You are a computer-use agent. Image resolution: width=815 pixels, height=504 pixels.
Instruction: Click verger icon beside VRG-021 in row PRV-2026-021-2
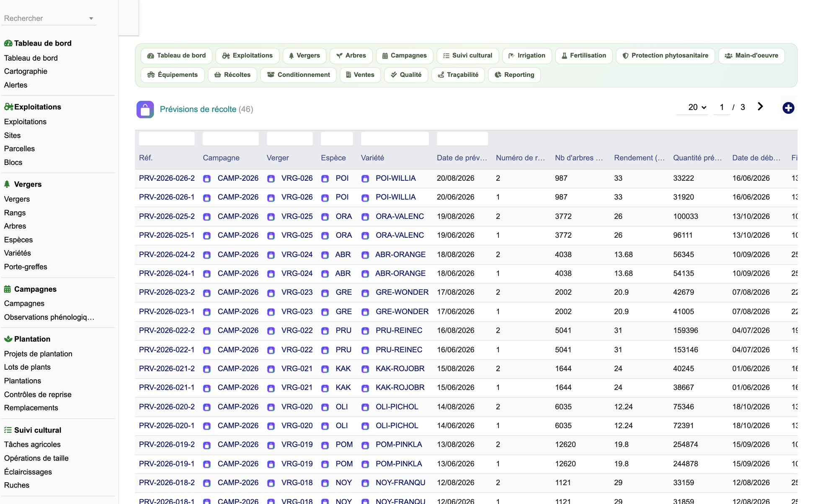coord(271,369)
